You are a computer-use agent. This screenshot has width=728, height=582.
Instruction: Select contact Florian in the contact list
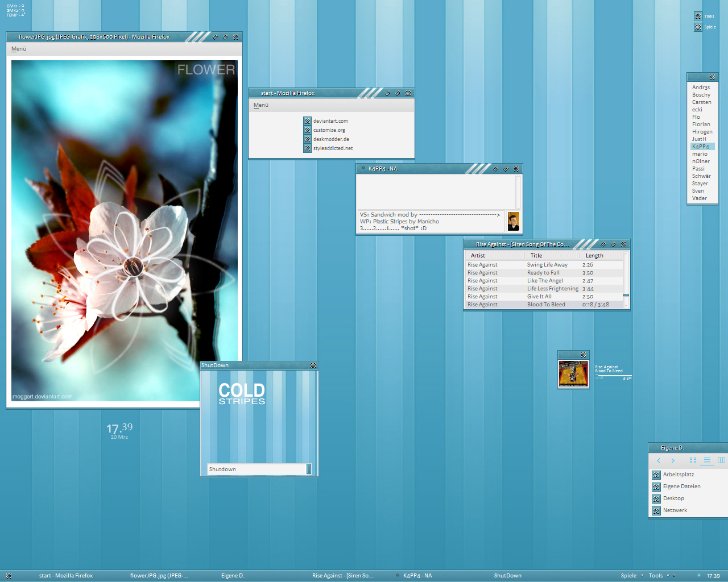701,124
